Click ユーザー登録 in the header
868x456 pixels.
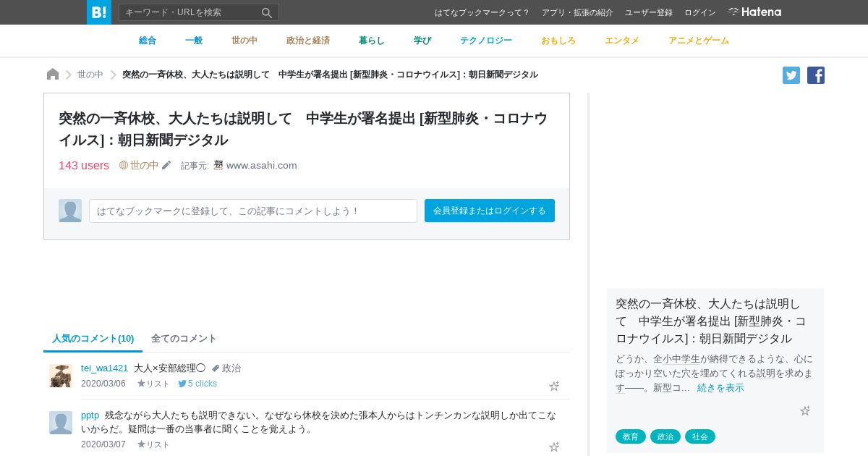(649, 12)
